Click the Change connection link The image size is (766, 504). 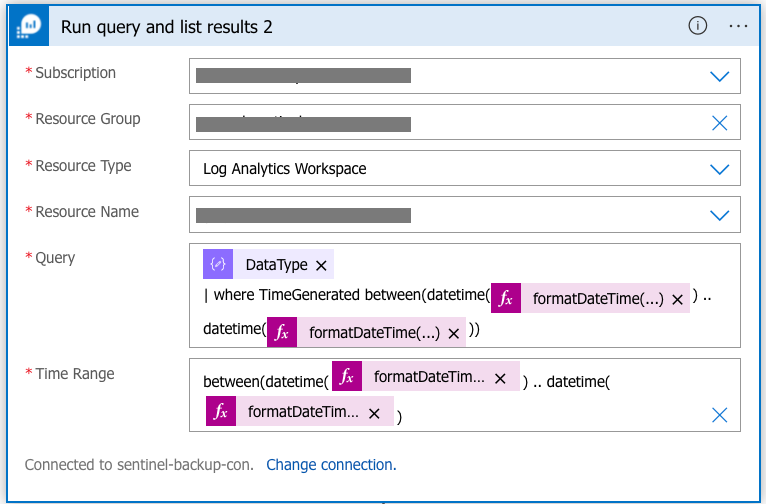coord(331,465)
